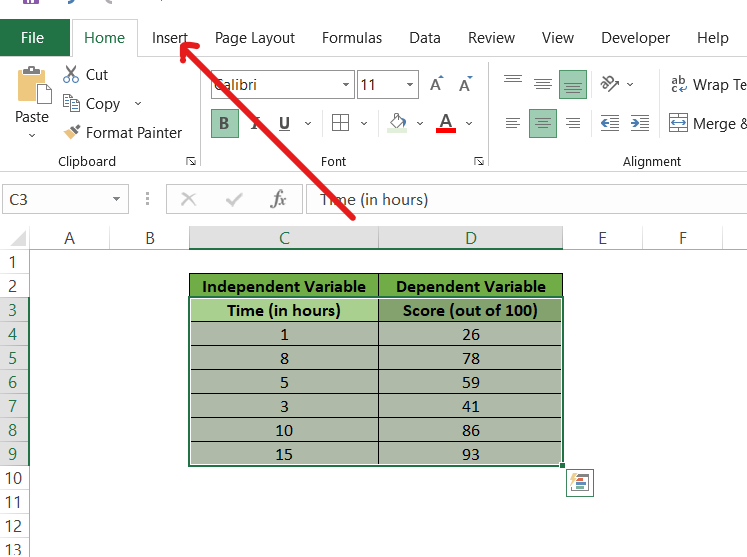Screen dimensions: 747x557
Task: Increase font size with the larger A icon
Action: tap(436, 85)
